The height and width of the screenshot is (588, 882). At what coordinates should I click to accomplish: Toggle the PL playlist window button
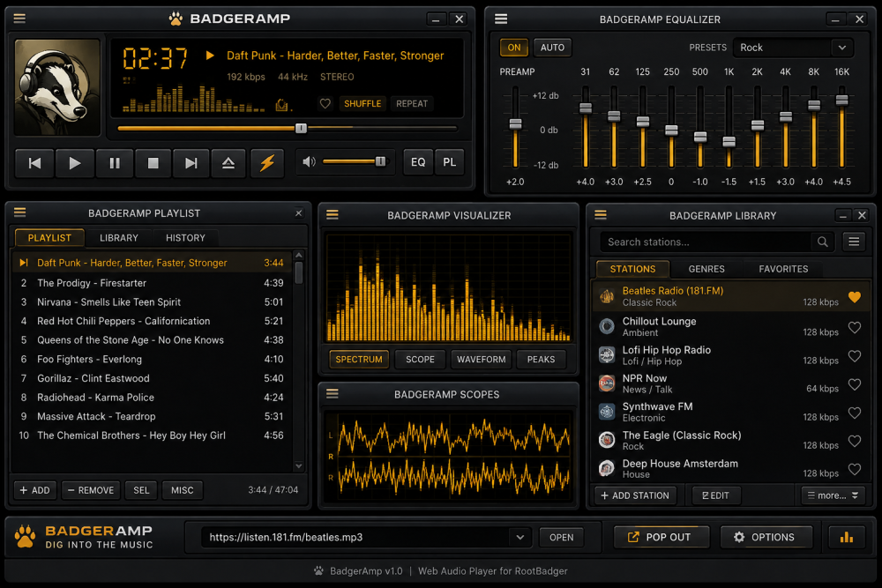pos(450,162)
